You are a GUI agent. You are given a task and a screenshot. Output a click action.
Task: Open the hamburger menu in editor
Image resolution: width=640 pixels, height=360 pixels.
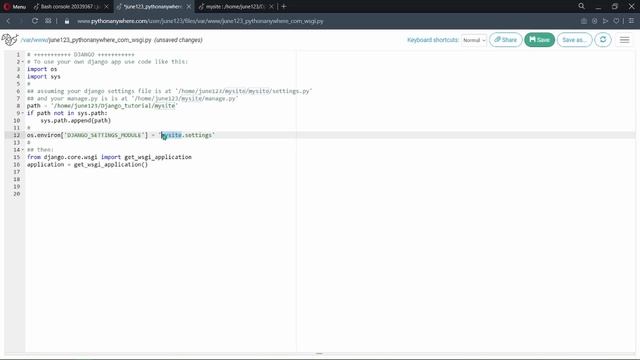click(x=624, y=40)
